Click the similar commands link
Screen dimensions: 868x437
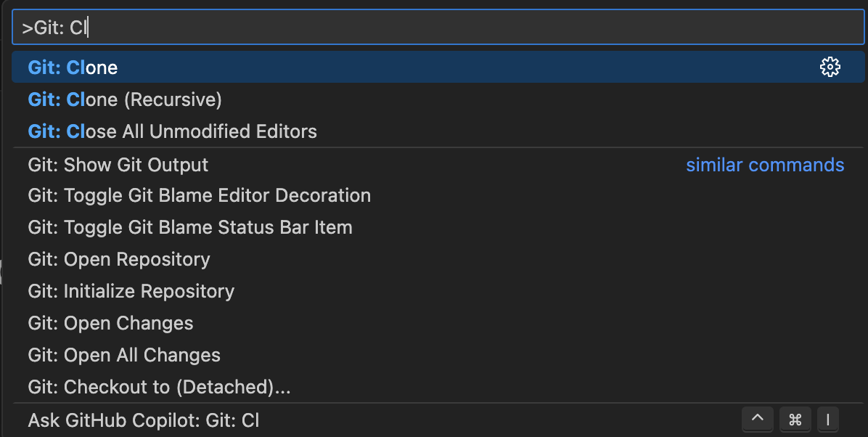pos(765,165)
